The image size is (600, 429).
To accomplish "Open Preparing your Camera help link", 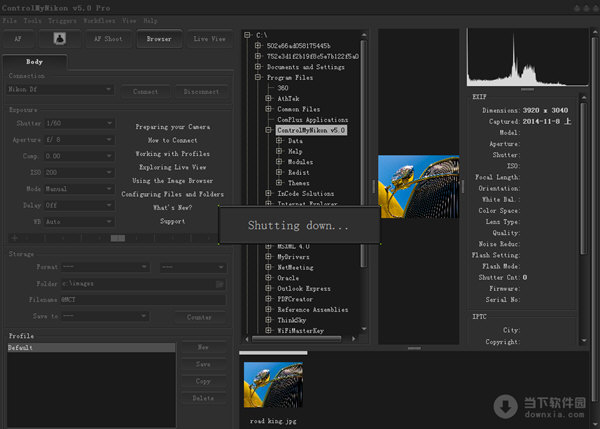I will [173, 127].
